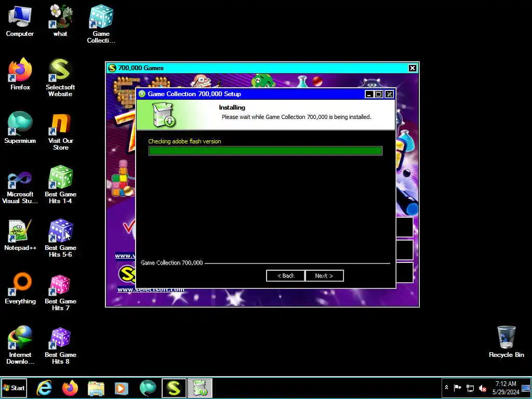Open the Recycle Bin

pos(506,342)
